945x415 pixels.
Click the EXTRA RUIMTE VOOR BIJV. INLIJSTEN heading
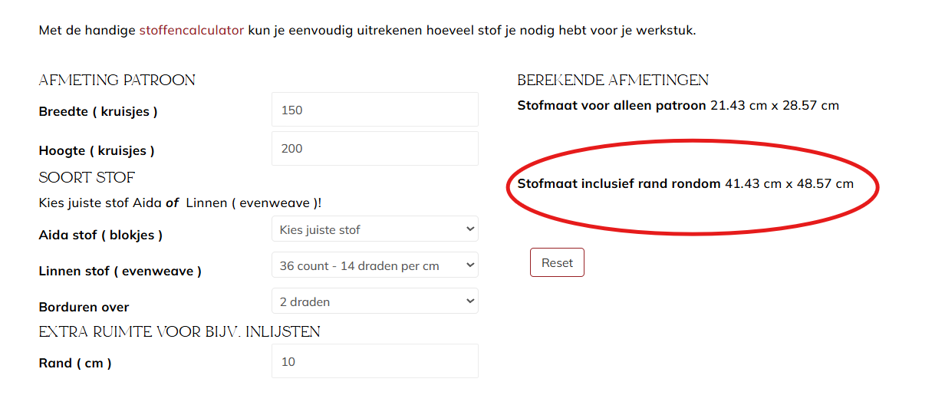[x=179, y=331]
